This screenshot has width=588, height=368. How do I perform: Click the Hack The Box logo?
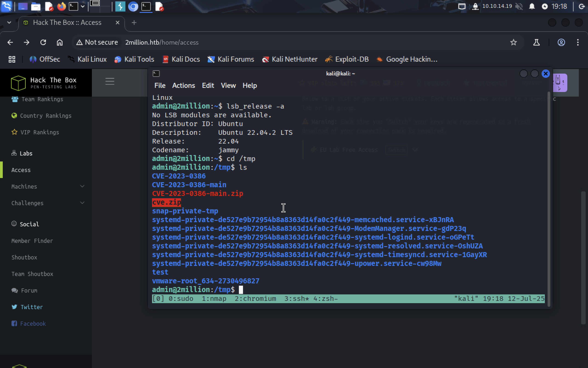[44, 83]
